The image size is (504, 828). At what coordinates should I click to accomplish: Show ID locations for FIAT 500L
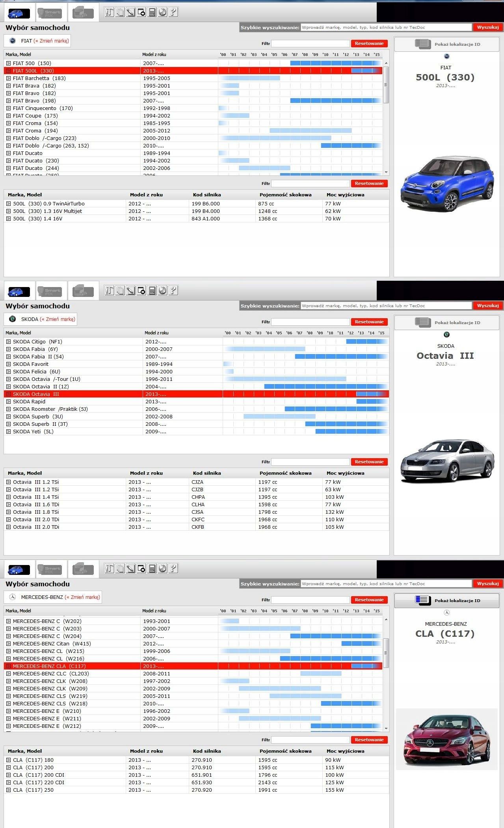pyautogui.click(x=447, y=44)
